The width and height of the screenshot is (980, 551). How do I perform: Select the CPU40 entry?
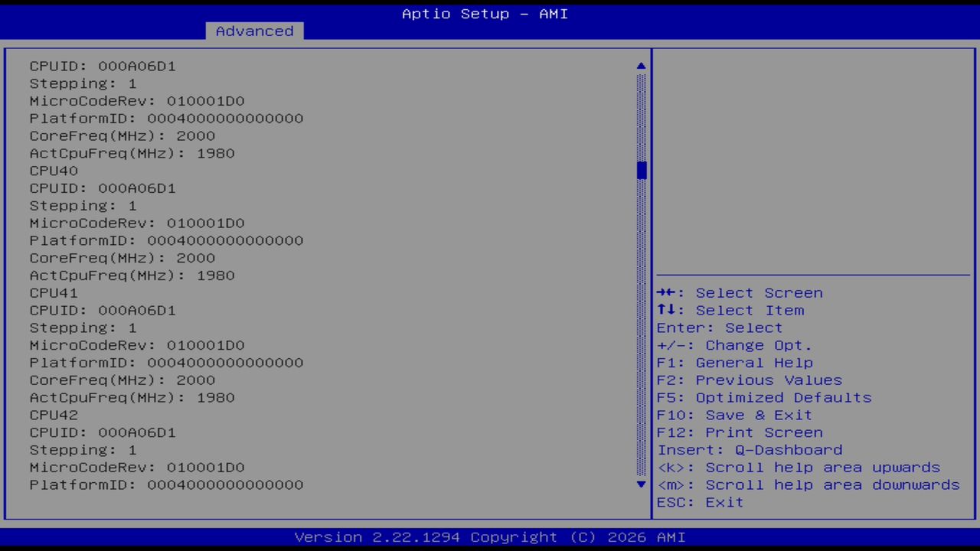click(x=53, y=170)
